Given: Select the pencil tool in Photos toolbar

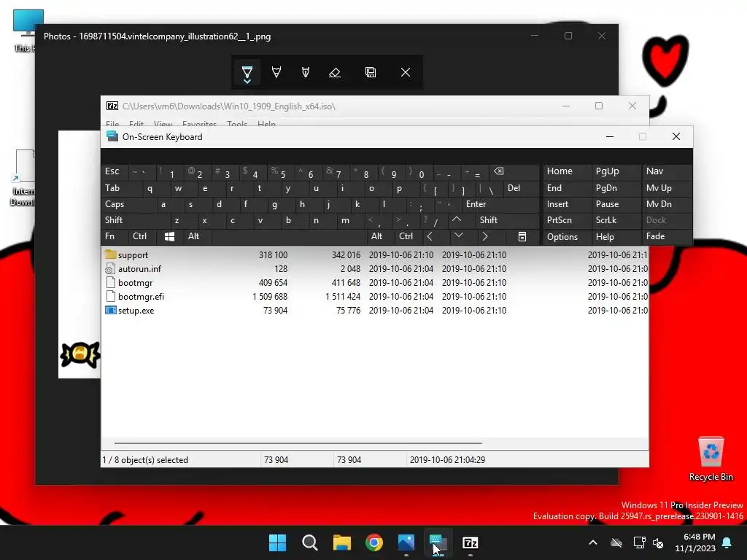Looking at the screenshot, I should click(276, 72).
